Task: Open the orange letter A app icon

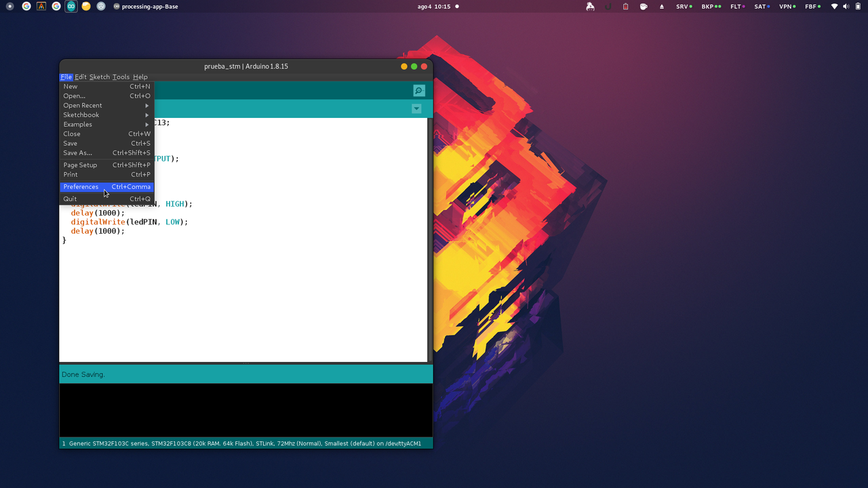Action: click(x=41, y=6)
